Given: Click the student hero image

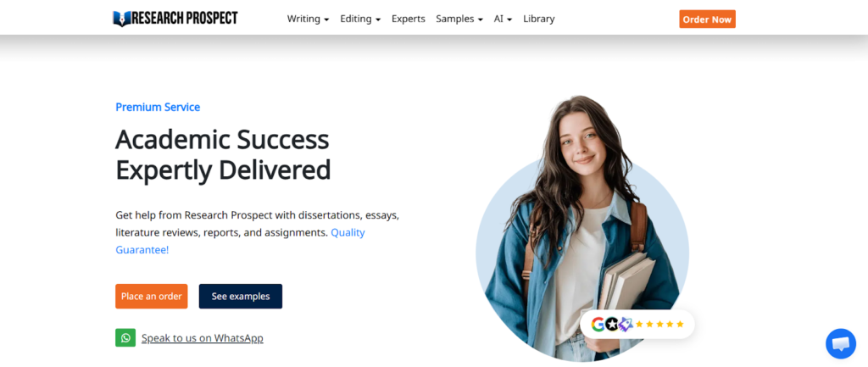Looking at the screenshot, I should pos(582,228).
